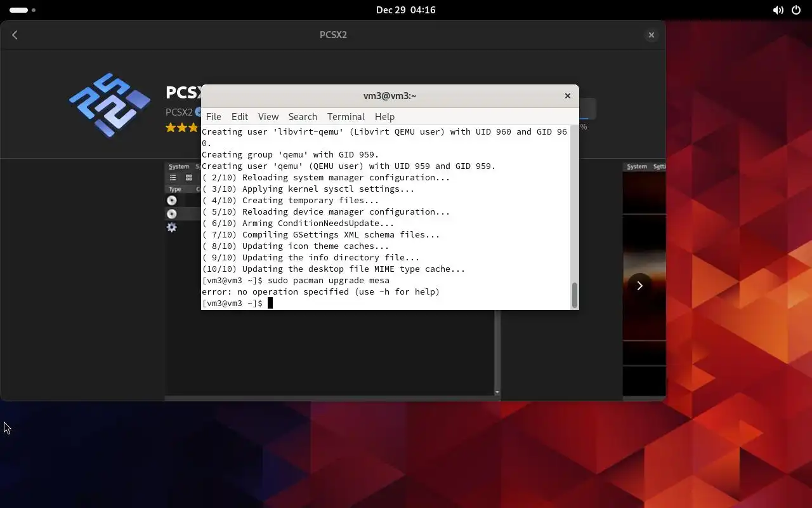Open the Edit menu in the terminal
This screenshot has width=812, height=508.
pyautogui.click(x=240, y=117)
